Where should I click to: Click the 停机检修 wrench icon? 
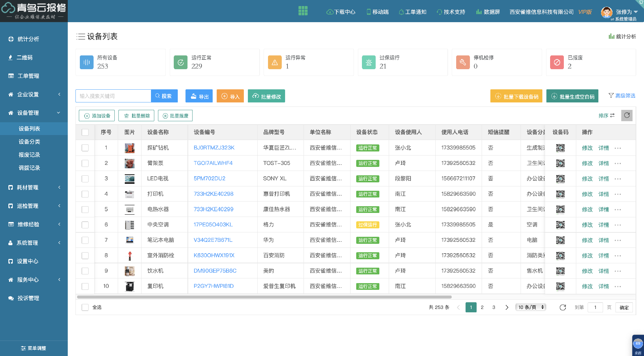463,62
